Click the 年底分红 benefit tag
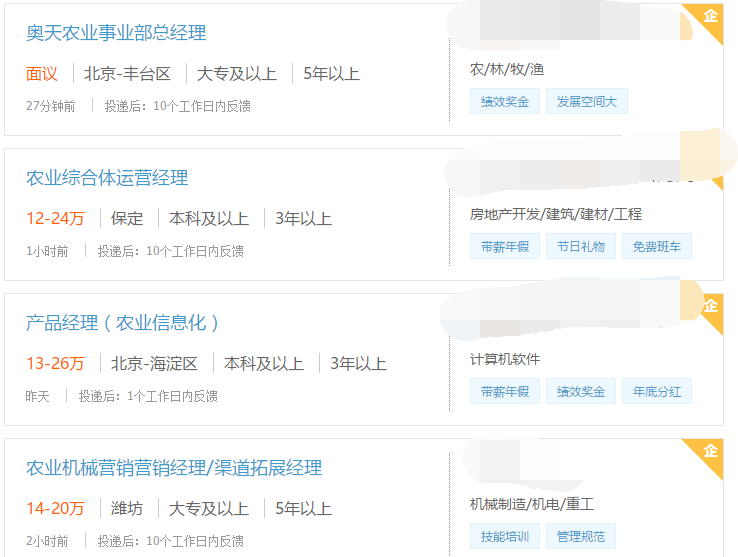This screenshot has height=557, width=738. [656, 391]
